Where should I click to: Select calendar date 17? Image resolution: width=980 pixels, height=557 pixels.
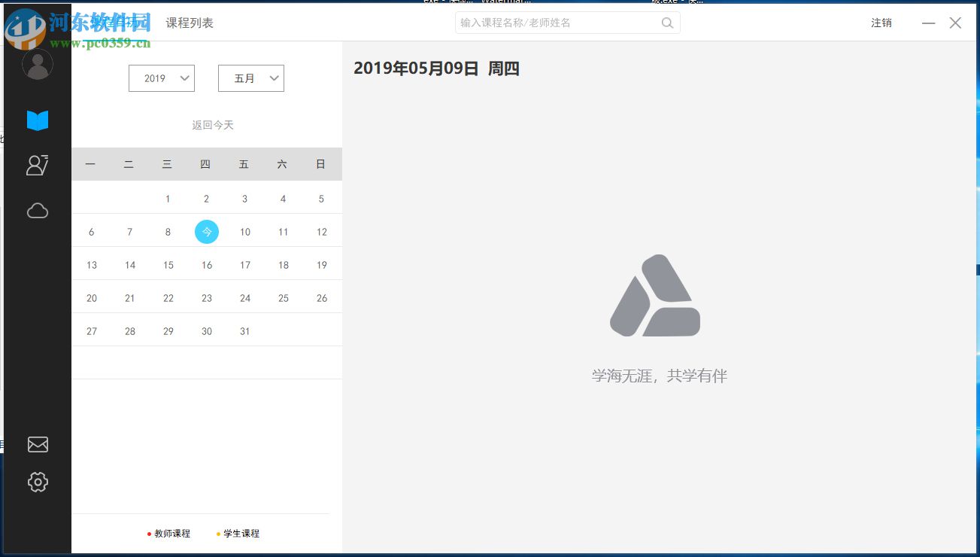point(245,265)
